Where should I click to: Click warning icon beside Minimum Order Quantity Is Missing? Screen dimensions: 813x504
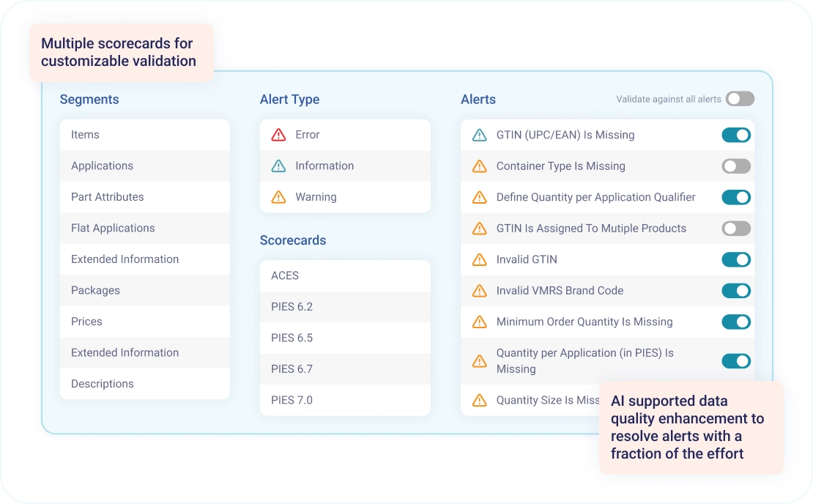(x=479, y=322)
